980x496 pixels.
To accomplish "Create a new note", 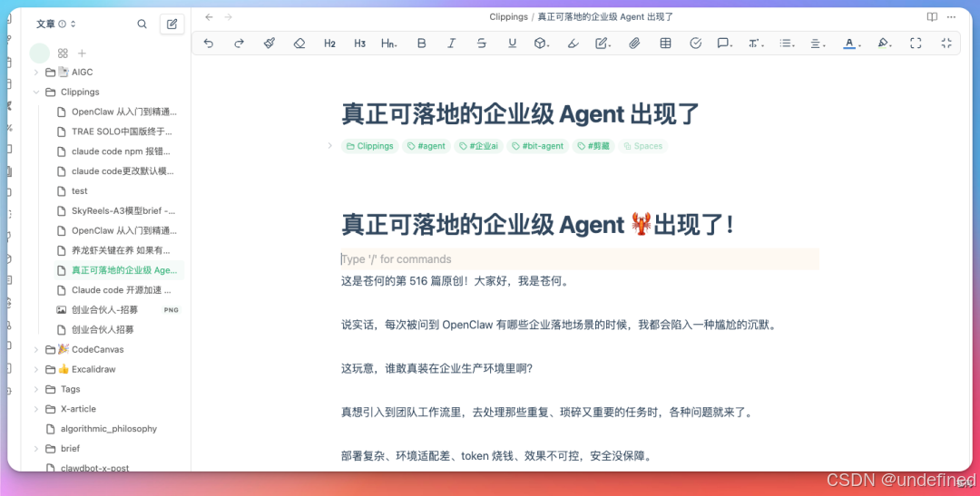I will pos(171,24).
